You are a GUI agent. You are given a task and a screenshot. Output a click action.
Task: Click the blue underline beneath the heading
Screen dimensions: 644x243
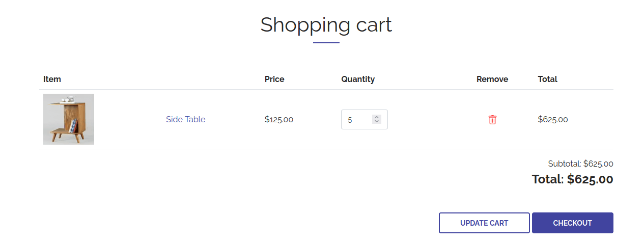tap(326, 43)
